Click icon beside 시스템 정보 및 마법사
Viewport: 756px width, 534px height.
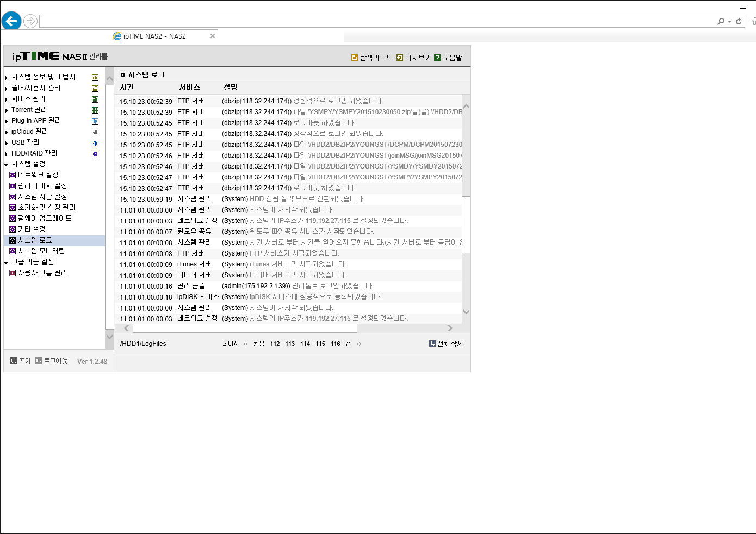point(95,78)
